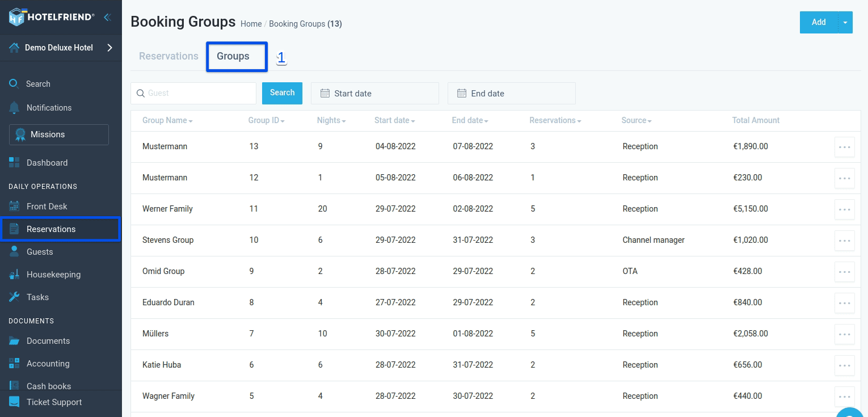Click the Guests person icon
This screenshot has height=417, width=868.
tap(14, 252)
